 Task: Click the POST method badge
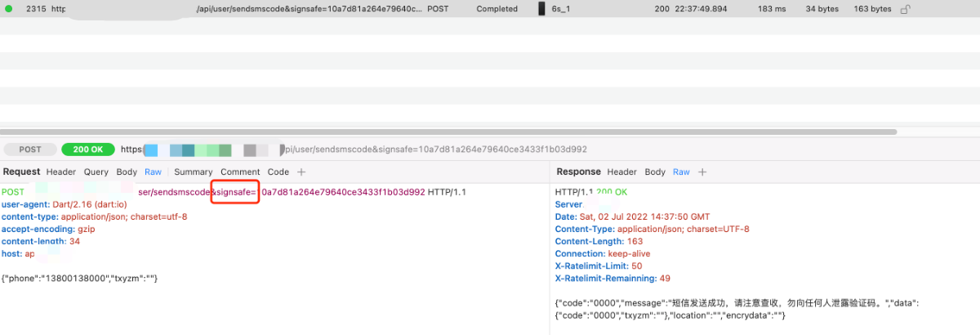tap(30, 150)
